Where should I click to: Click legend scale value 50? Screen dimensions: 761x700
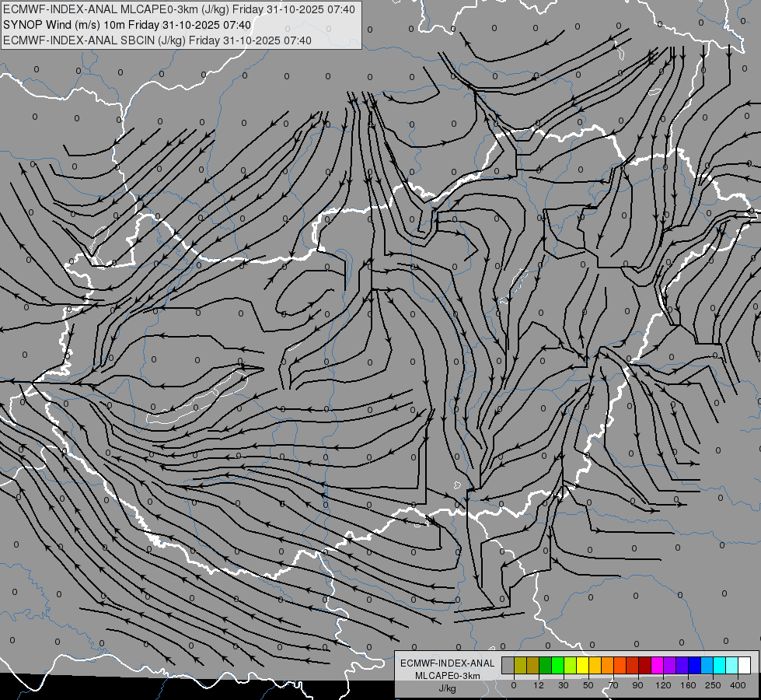pyautogui.click(x=588, y=685)
